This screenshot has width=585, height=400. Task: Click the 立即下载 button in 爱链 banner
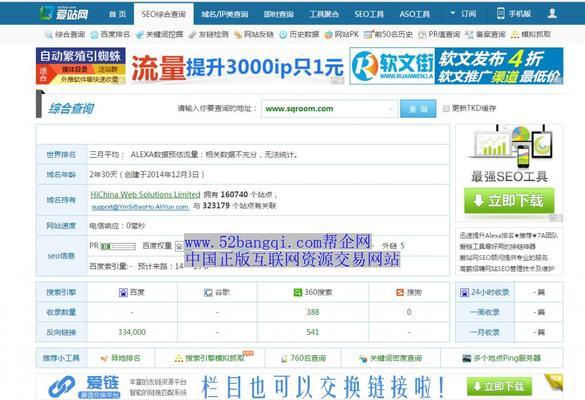coord(499,387)
